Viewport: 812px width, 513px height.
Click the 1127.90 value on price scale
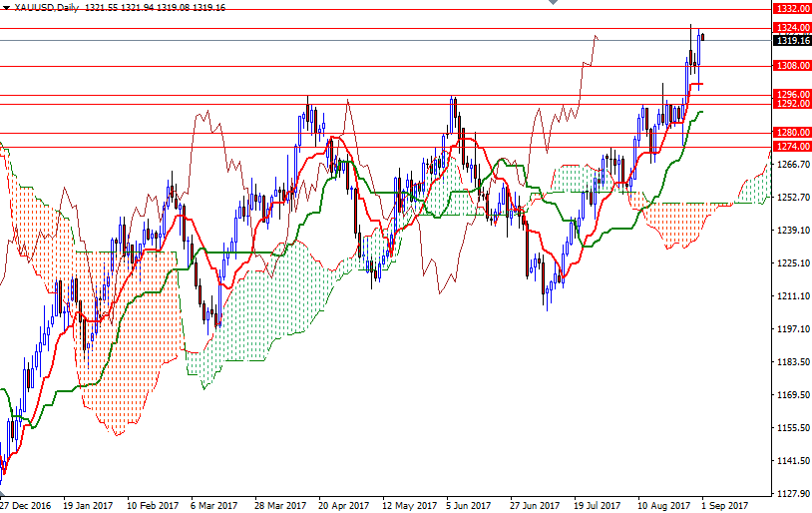791,493
